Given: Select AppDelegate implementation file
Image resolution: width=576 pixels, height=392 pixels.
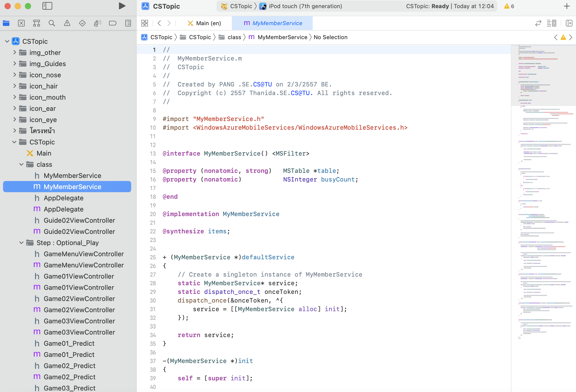Looking at the screenshot, I should [58, 209].
